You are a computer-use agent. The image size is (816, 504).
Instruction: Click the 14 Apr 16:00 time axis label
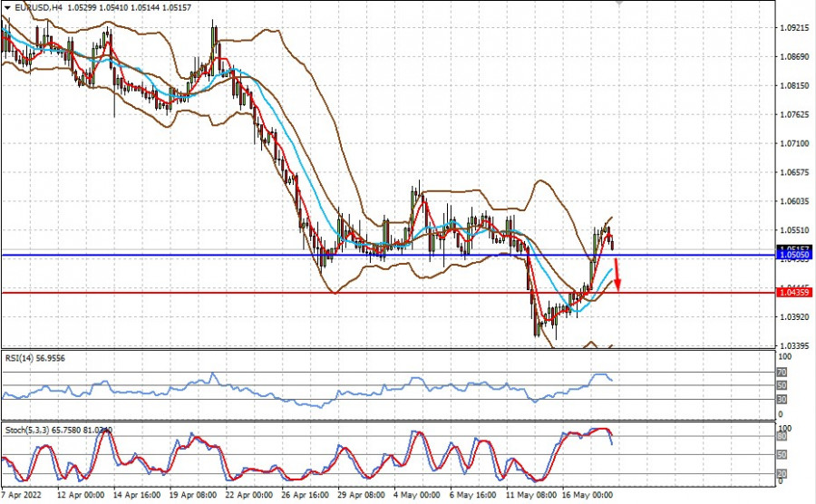coord(137,495)
